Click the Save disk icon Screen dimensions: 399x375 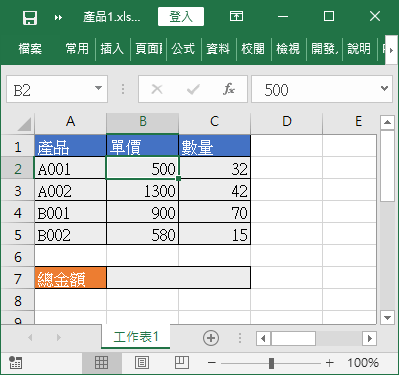tap(30, 17)
